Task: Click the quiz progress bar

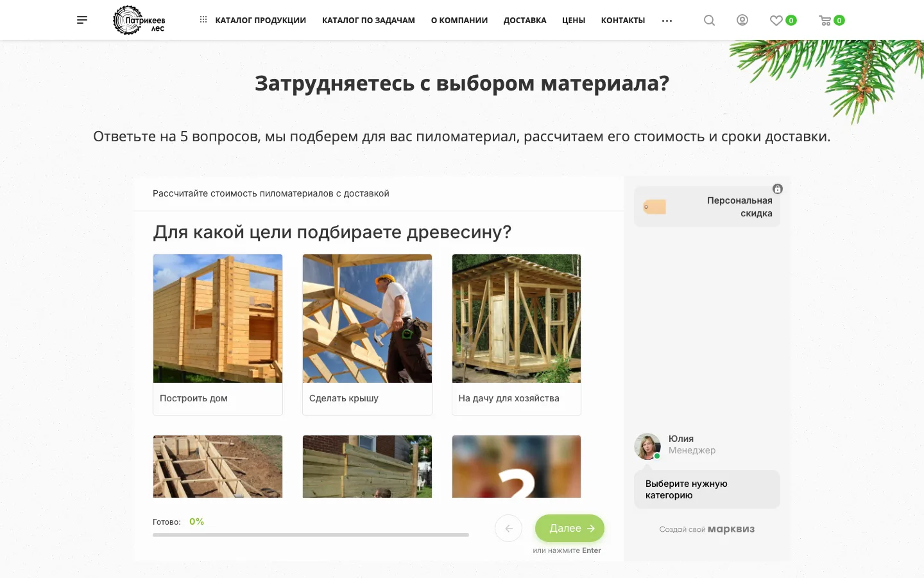Action: click(x=311, y=534)
